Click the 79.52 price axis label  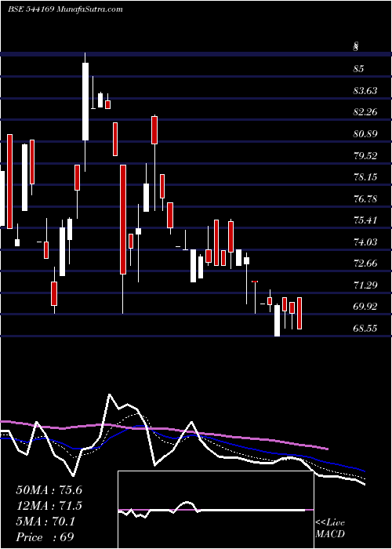(365, 155)
